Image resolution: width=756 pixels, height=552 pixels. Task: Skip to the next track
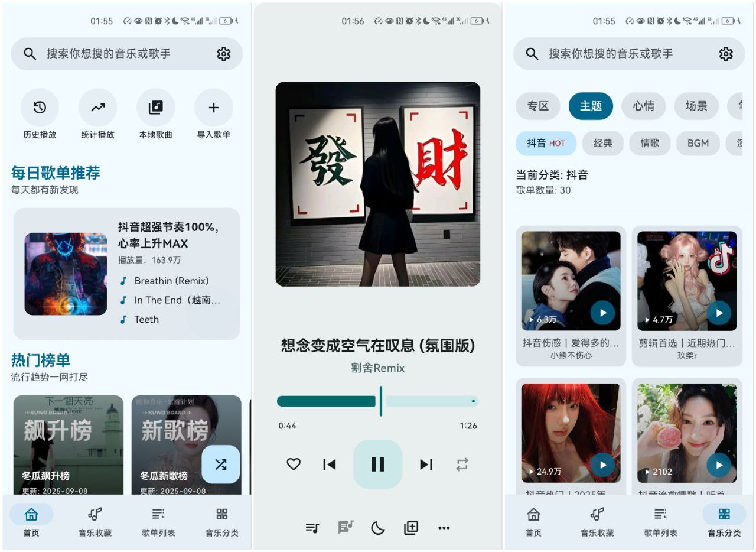coord(426,465)
